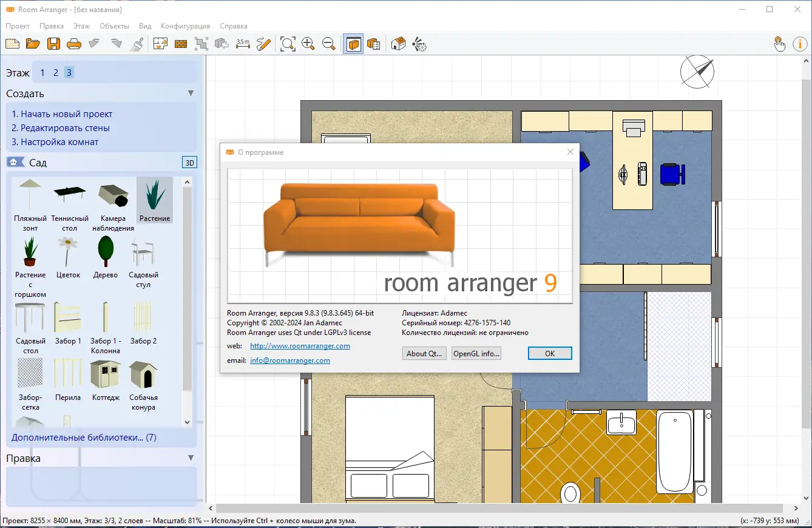Toggle the box 3D display mode button
Screen dimensions: 812x528
[353, 44]
